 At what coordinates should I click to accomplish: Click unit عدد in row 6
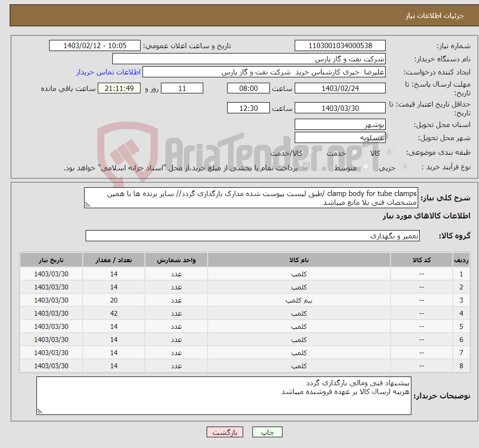point(176,340)
